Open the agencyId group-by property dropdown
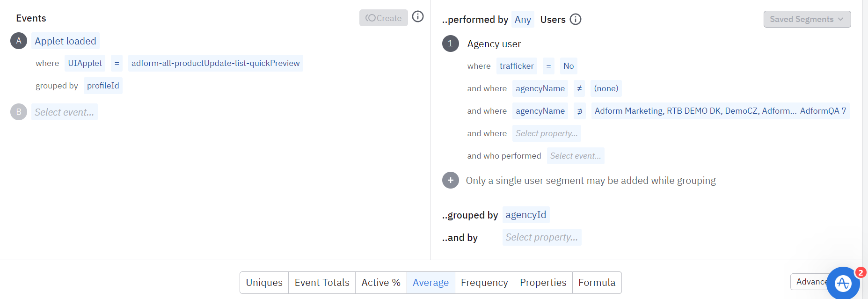 525,215
